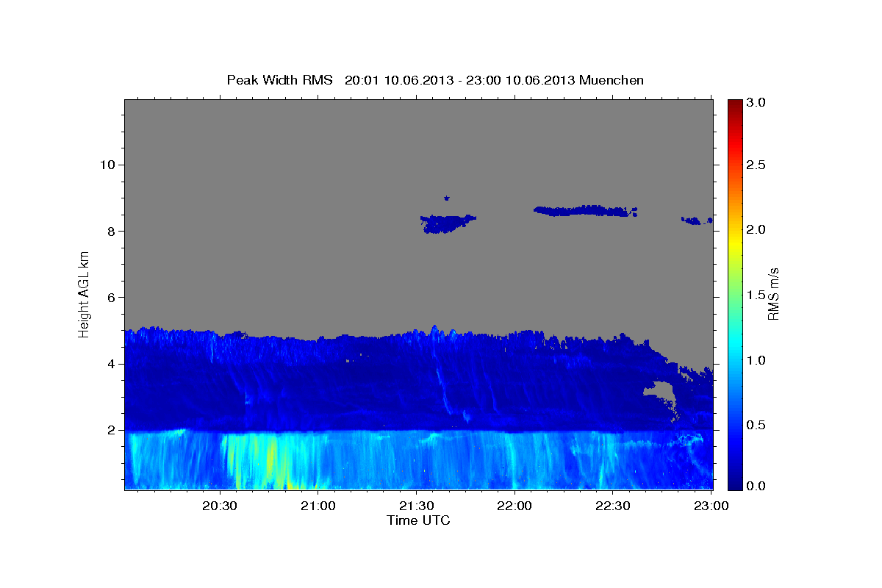Screen dimensions: 882x588
Task: Click the 23:00 time tick label
Action: (x=711, y=506)
